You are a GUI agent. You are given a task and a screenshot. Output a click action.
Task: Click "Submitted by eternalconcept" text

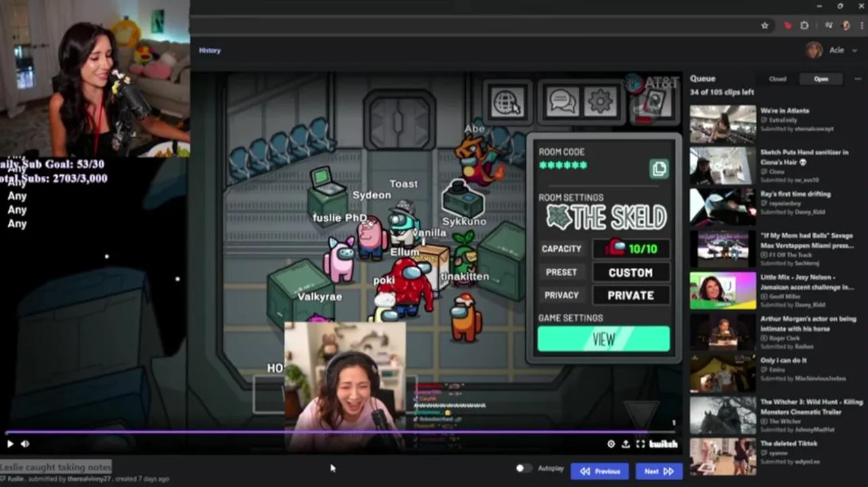797,129
